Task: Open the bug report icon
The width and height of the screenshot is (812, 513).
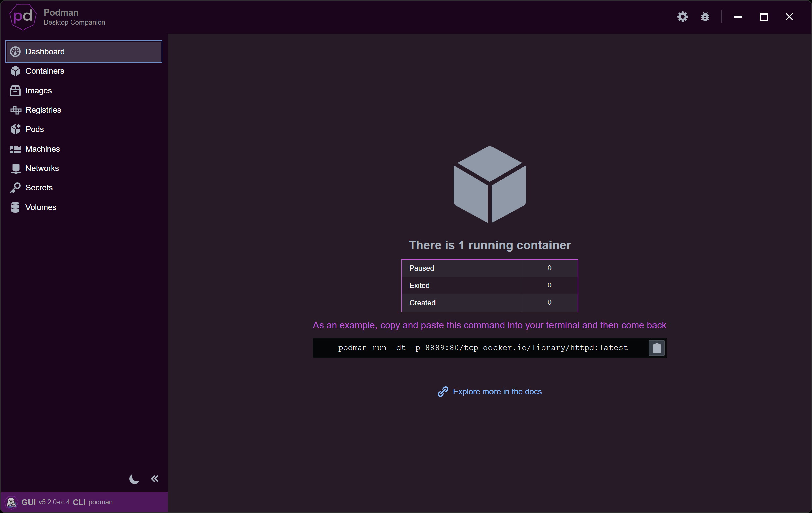Action: [705, 17]
